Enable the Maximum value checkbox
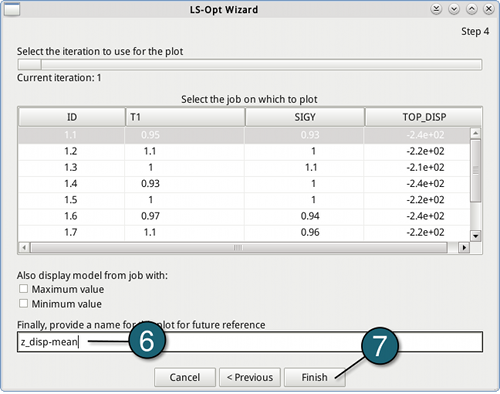This screenshot has width=500, height=394. [23, 289]
